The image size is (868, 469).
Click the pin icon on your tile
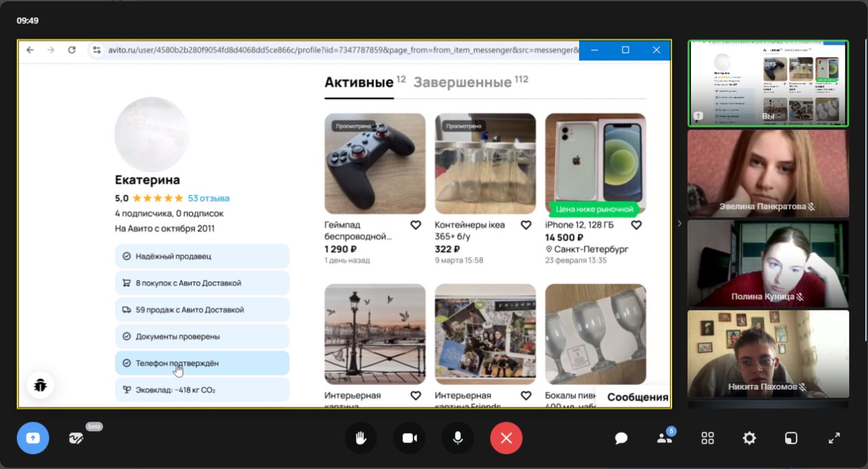coord(698,117)
